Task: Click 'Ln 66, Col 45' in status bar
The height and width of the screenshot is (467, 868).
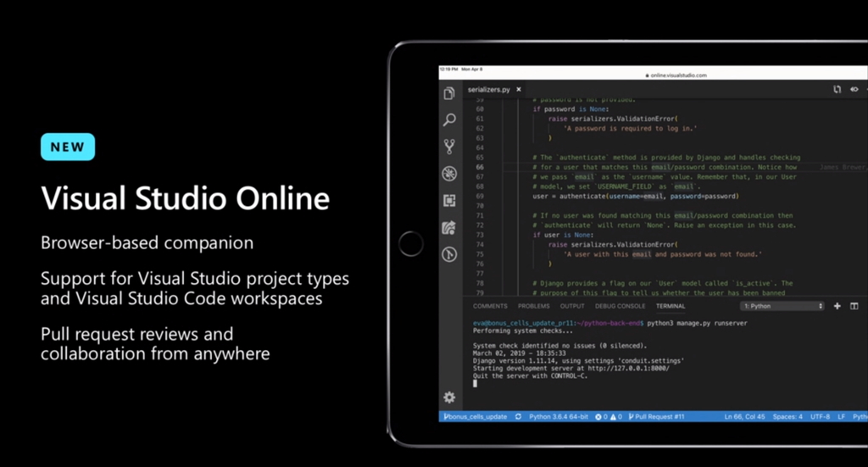Action: point(744,417)
